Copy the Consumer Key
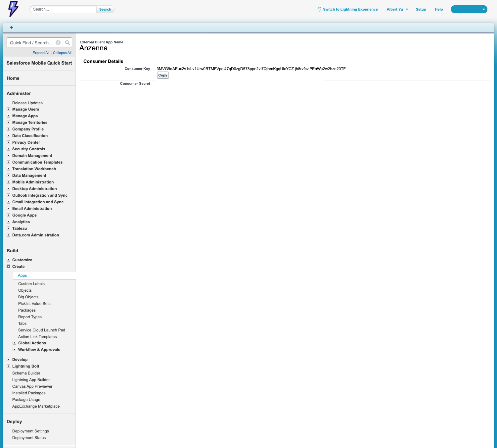This screenshot has width=497, height=448. click(163, 75)
